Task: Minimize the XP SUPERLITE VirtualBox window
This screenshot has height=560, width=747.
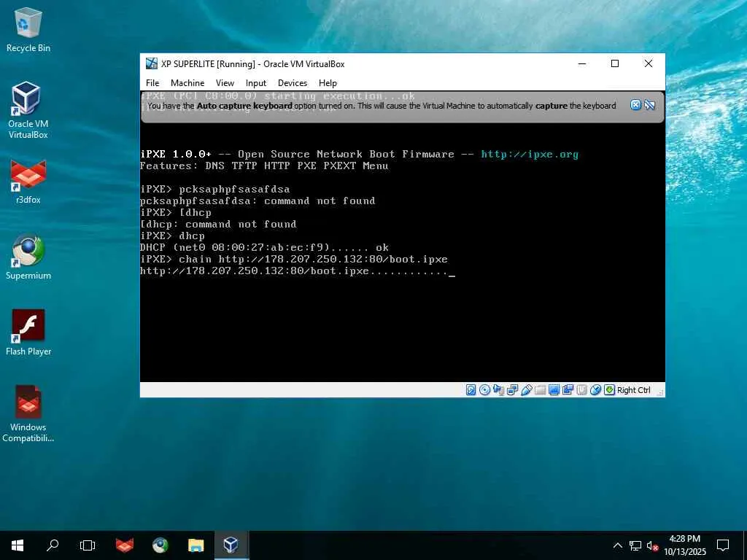Action: tap(582, 63)
